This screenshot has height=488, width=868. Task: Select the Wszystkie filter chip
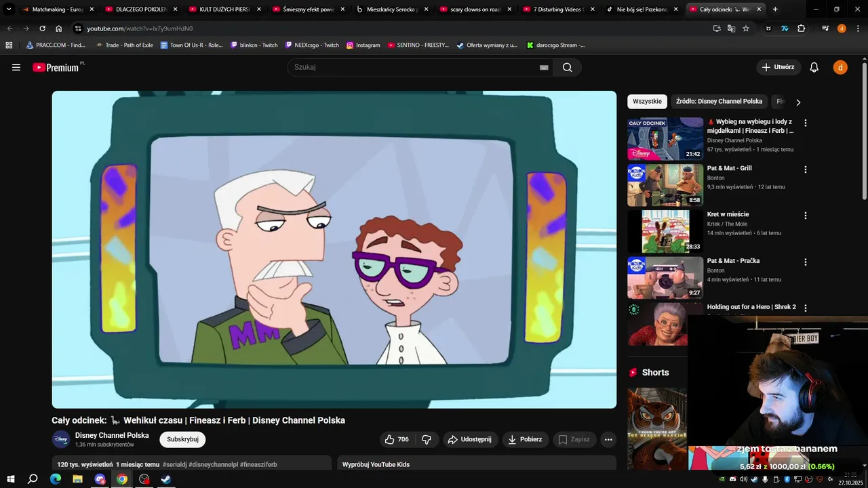[647, 102]
